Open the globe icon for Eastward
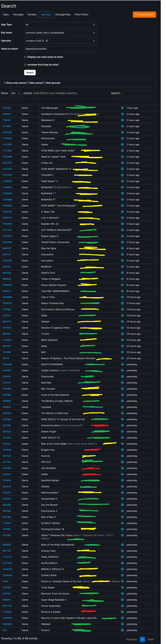The image size is (166, 644). [122, 126]
